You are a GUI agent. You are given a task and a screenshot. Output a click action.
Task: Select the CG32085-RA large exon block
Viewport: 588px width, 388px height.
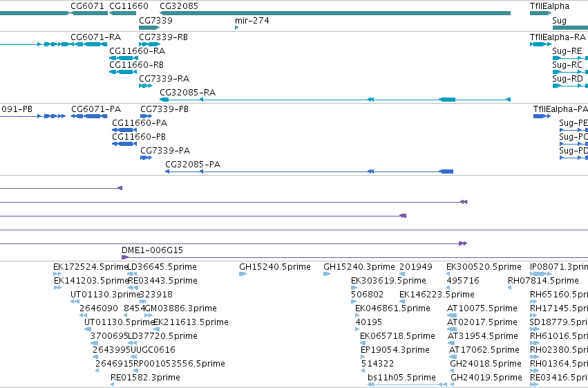[x=447, y=100]
